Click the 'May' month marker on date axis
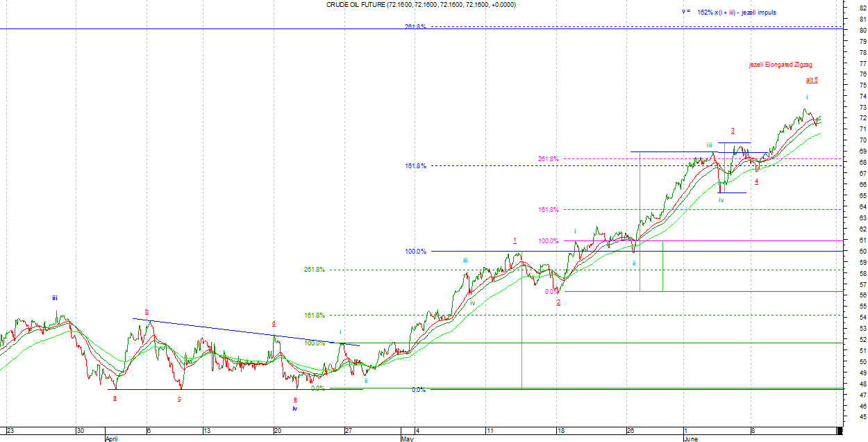Viewport: 868px width, 442px height. pos(407,439)
